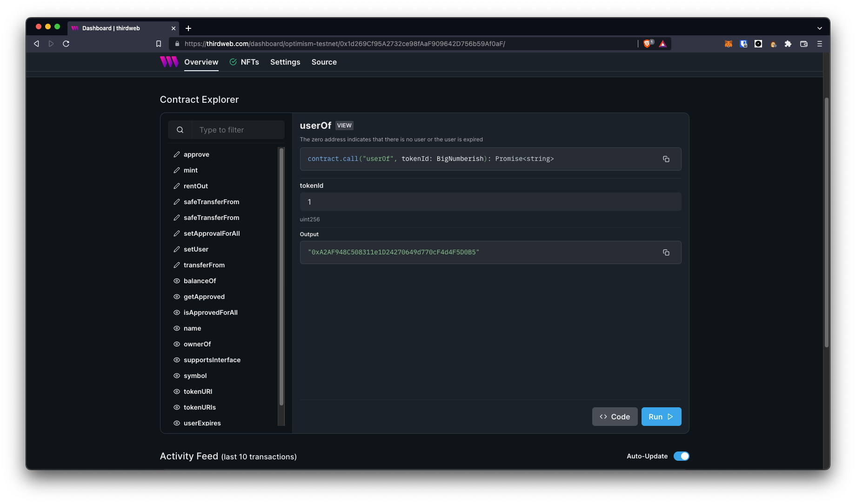The height and width of the screenshot is (504, 856).
Task: Open the browser hamburger menu
Action: 819,44
